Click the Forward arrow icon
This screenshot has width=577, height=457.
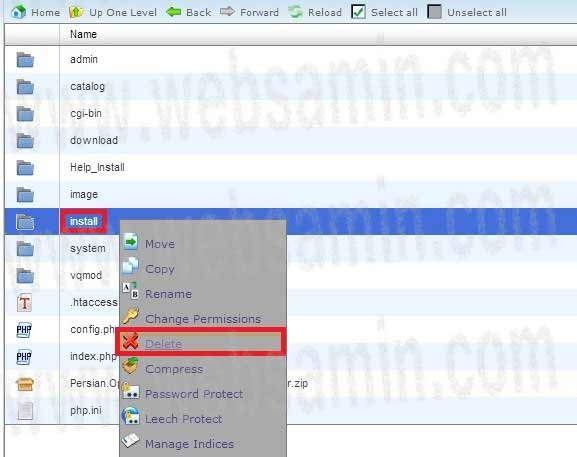pyautogui.click(x=227, y=12)
